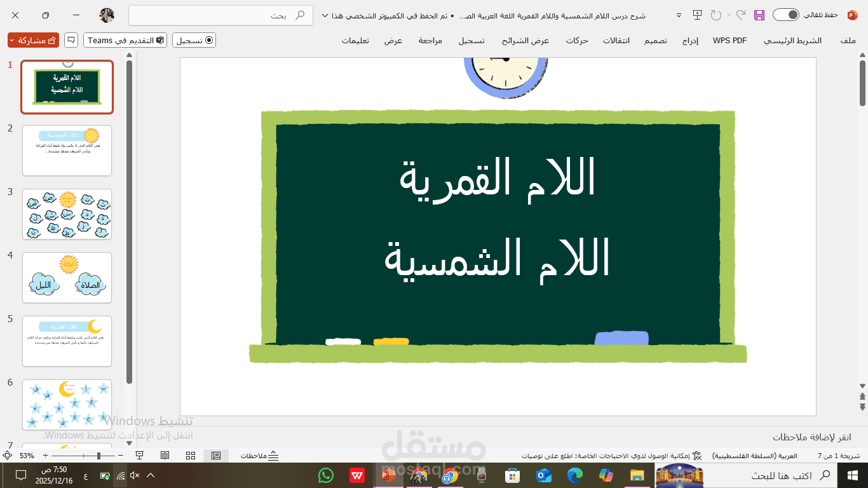Open the notification center icon
This screenshot has height=488, width=868.
coord(20,475)
